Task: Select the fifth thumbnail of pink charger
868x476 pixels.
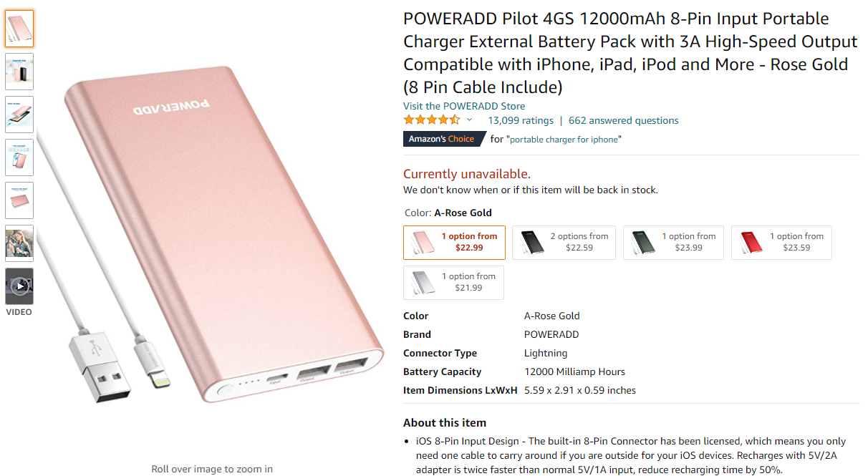Action: pos(19,200)
